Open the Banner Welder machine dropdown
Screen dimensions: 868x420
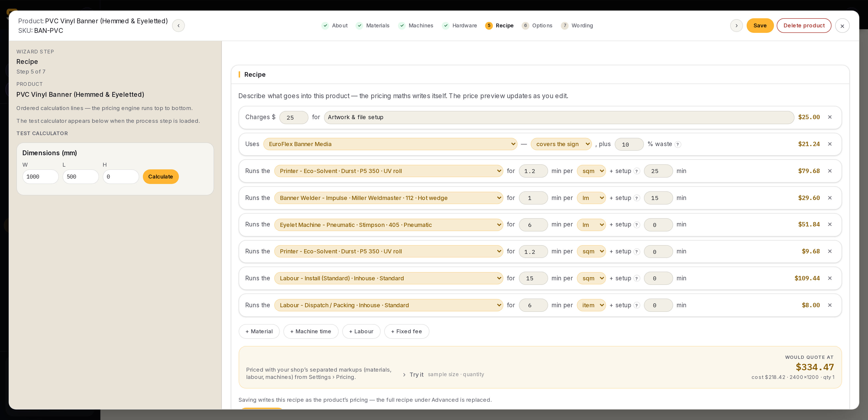coord(389,198)
